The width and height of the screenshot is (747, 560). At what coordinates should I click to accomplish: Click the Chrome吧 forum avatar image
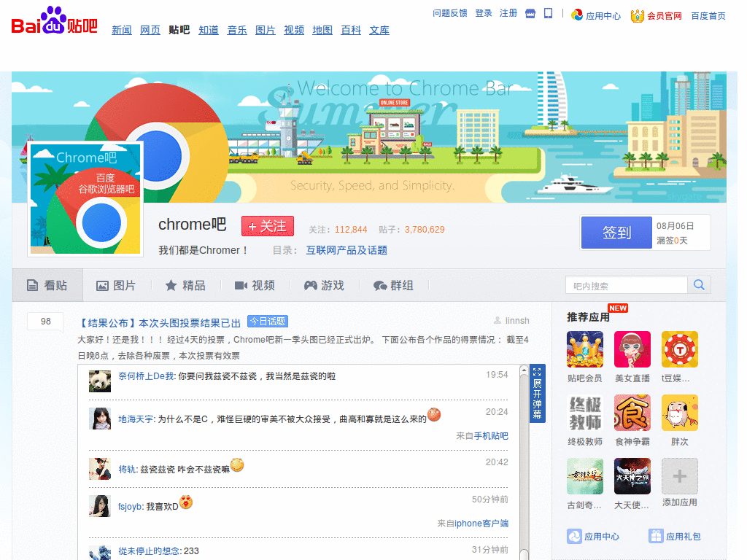(x=85, y=199)
